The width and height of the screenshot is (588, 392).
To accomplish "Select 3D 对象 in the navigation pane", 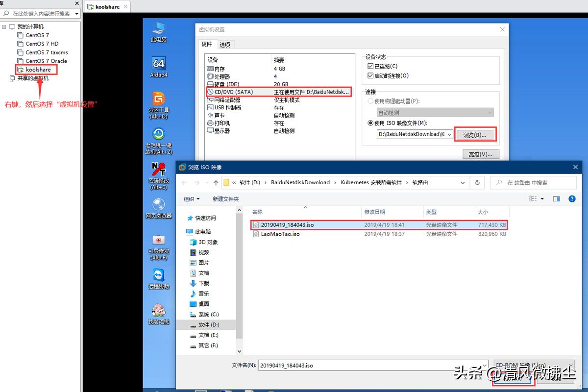I will coord(204,242).
